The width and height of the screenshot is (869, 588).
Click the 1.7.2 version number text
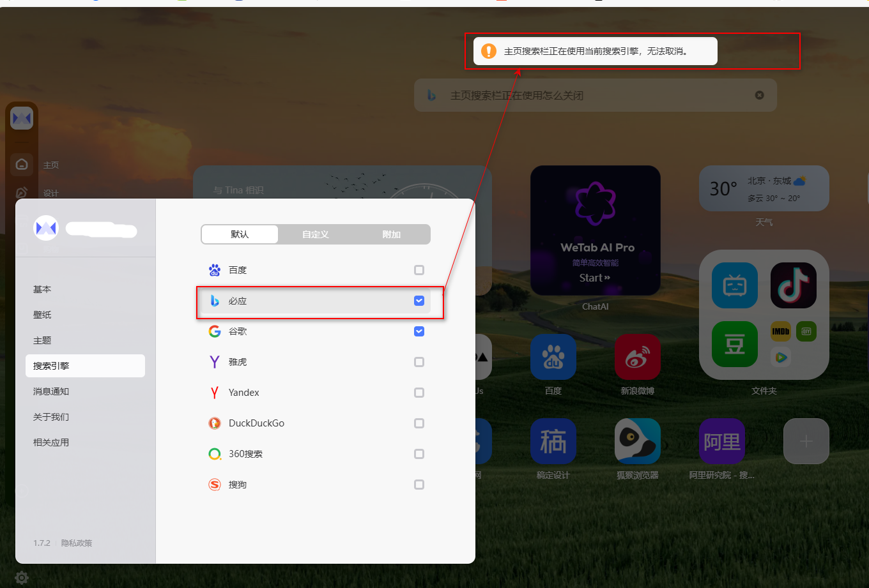click(x=42, y=543)
